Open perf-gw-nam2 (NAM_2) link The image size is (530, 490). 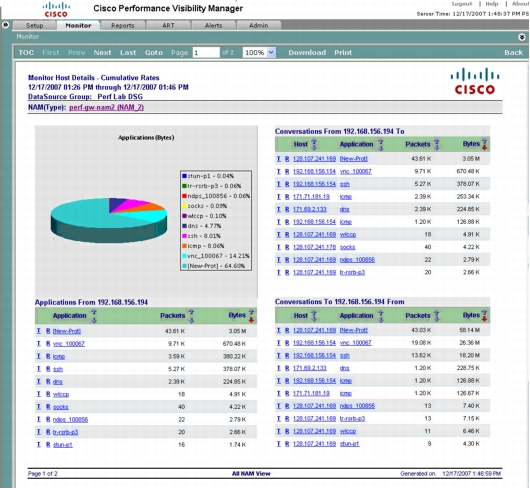coord(106,107)
